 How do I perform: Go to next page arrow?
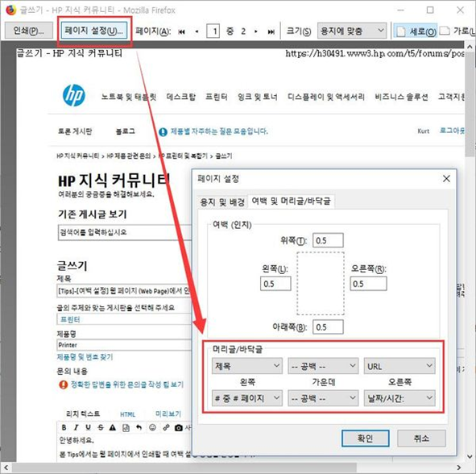[256, 31]
